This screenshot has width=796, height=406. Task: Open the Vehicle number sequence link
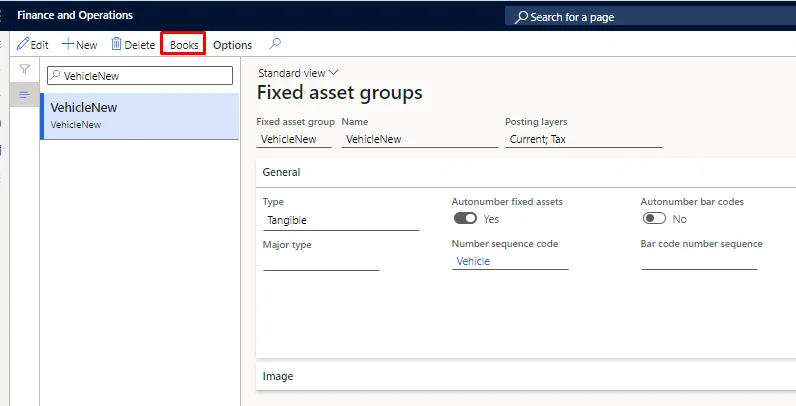(473, 261)
